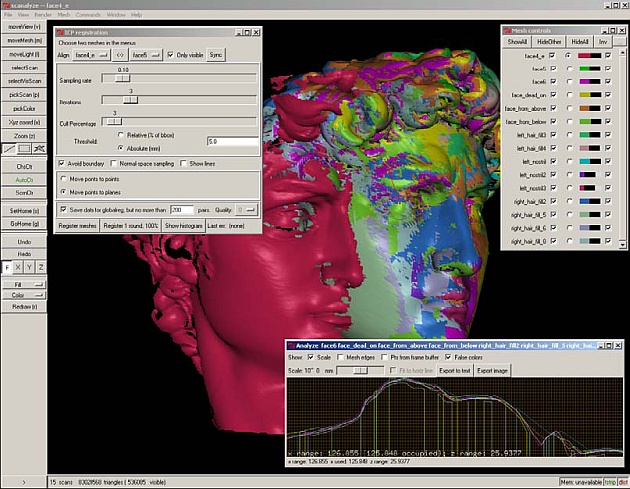The height and width of the screenshot is (489, 630).
Task: Click Mesh controls scrollbar up arrow
Action: 623,52
